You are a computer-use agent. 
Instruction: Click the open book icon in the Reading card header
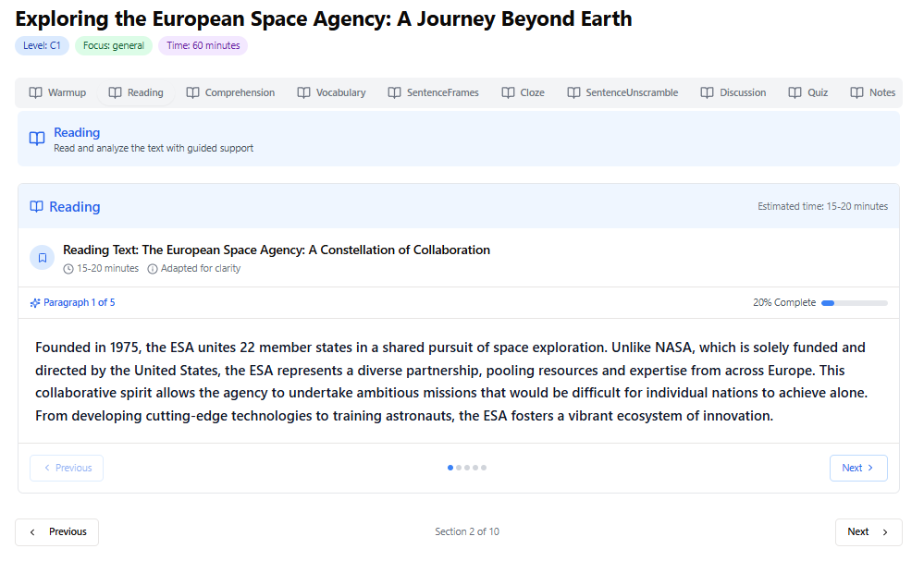point(37,207)
